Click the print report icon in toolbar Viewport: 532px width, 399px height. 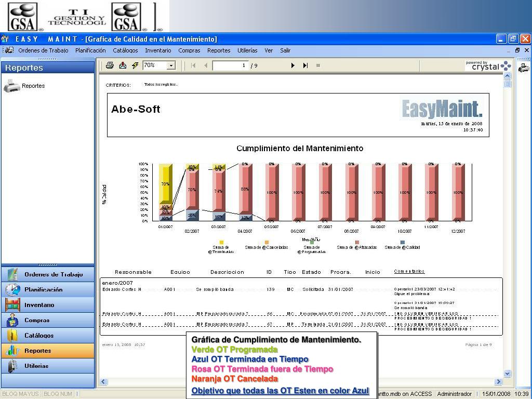tap(110, 65)
